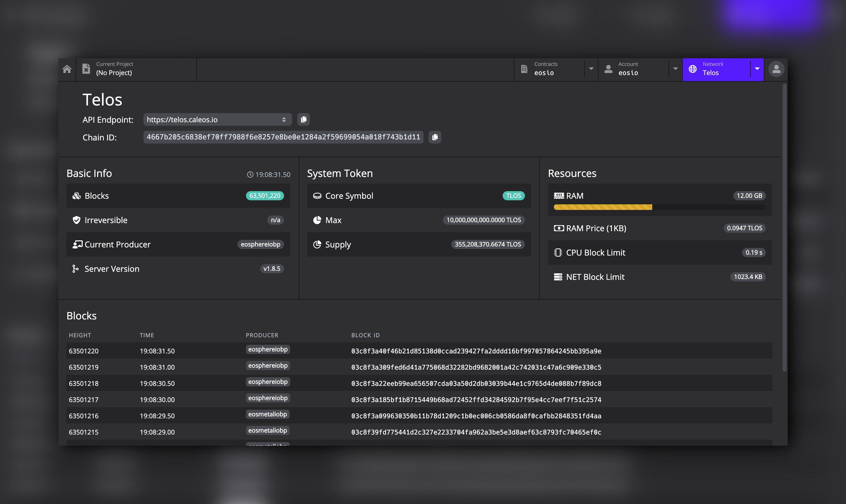The height and width of the screenshot is (504, 846).
Task: Click the Supply pie chart icon
Action: pyautogui.click(x=317, y=244)
